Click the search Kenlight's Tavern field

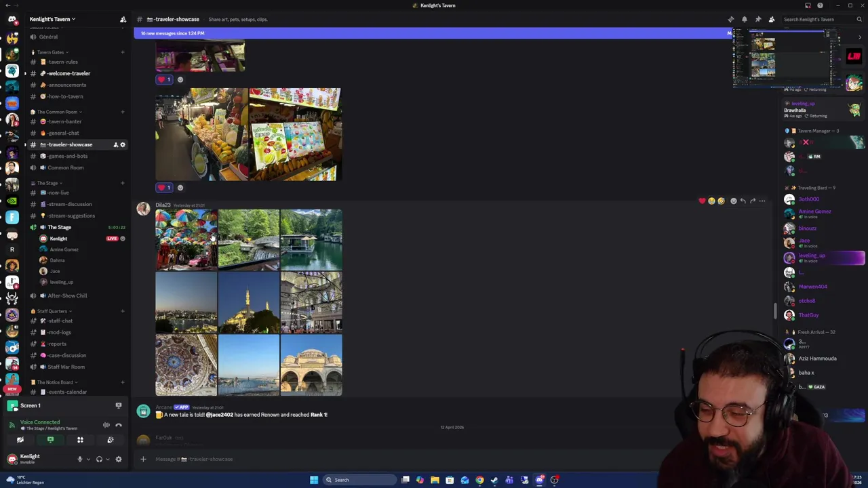[821, 19]
